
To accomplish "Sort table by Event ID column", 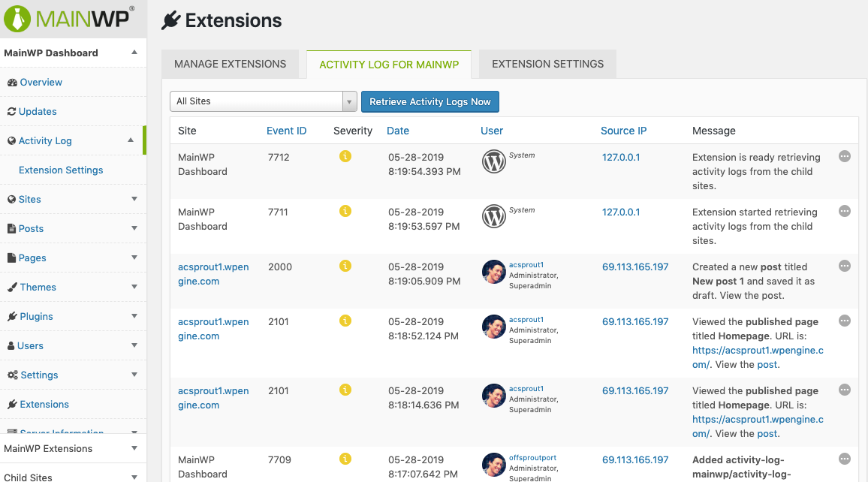I will click(x=286, y=131).
